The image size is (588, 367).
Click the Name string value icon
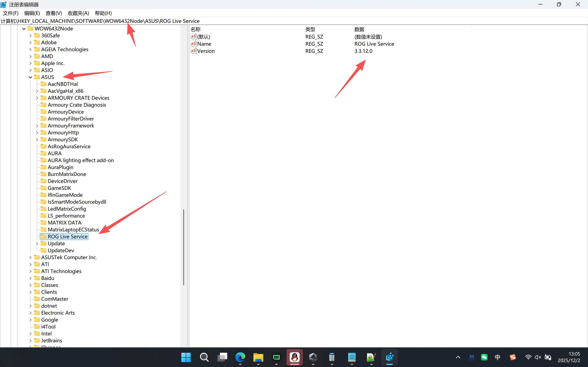[193, 44]
